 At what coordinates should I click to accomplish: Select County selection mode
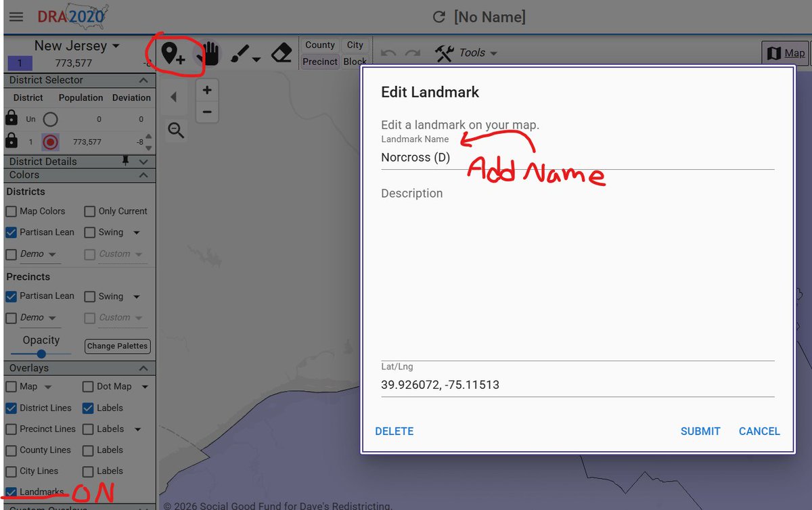(320, 45)
